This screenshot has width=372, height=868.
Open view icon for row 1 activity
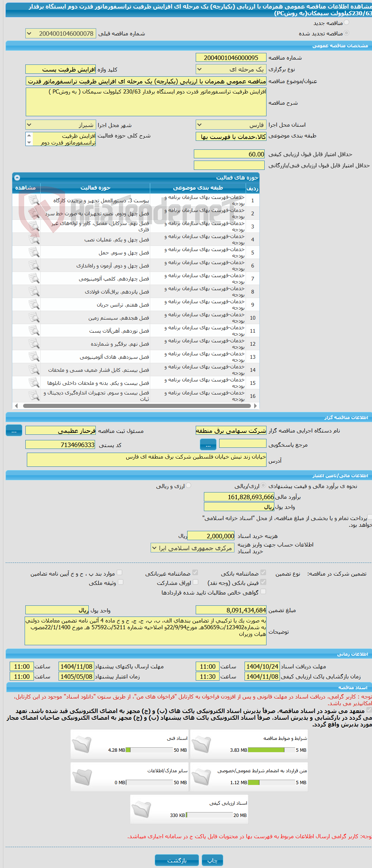(x=34, y=200)
